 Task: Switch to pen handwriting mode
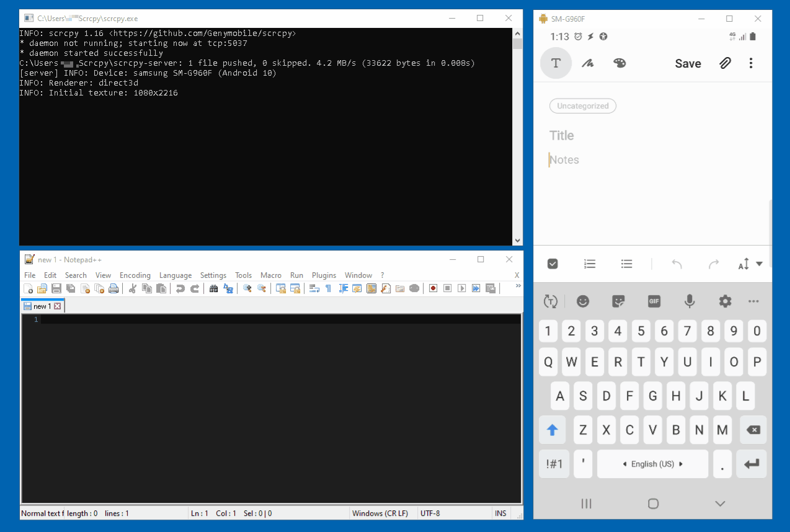588,63
